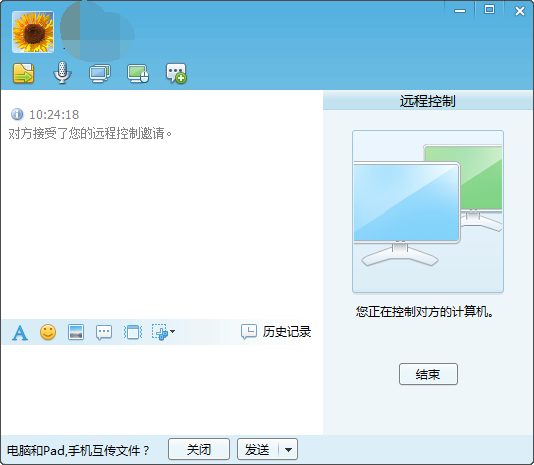Click inside the message input area
This screenshot has height=465, width=534.
[162, 389]
